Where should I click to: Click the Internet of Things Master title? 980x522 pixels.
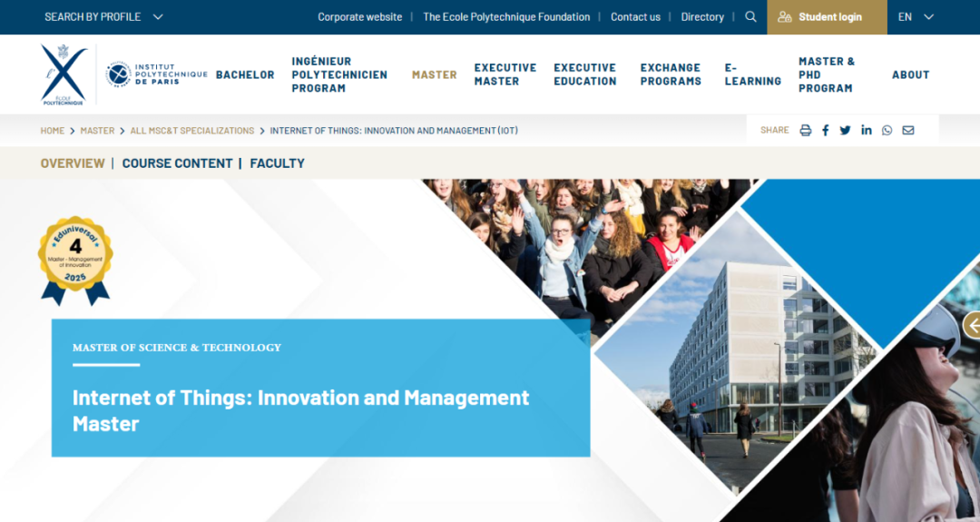tap(300, 410)
